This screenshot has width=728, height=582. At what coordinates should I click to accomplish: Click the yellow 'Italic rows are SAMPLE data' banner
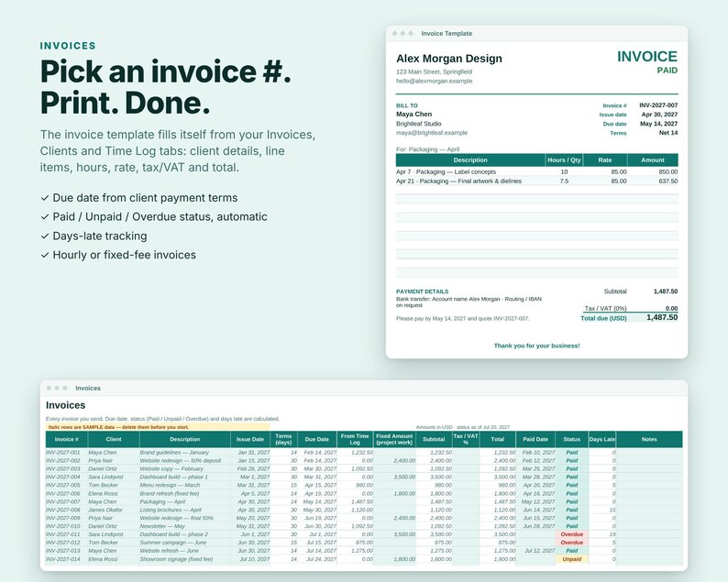158,427
